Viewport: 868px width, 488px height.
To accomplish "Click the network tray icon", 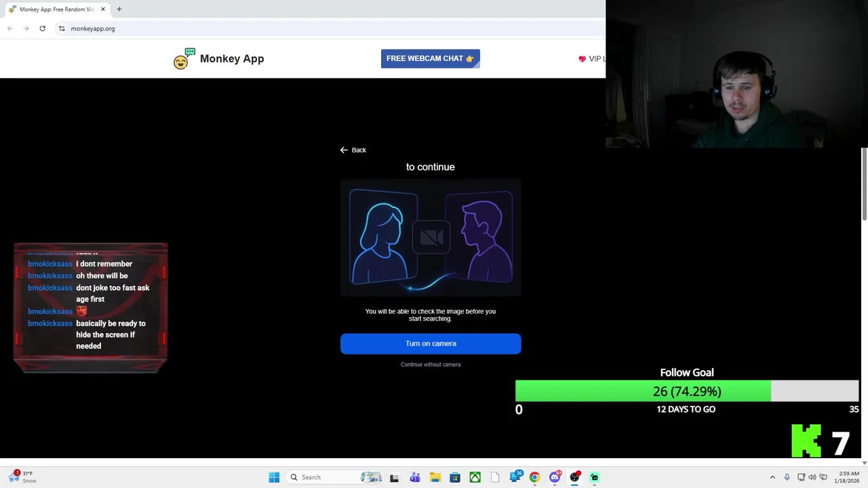I will point(800,477).
